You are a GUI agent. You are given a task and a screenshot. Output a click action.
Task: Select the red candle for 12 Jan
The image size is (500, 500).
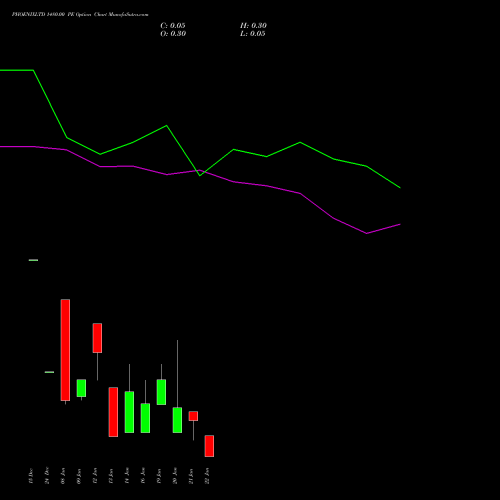(x=97, y=338)
